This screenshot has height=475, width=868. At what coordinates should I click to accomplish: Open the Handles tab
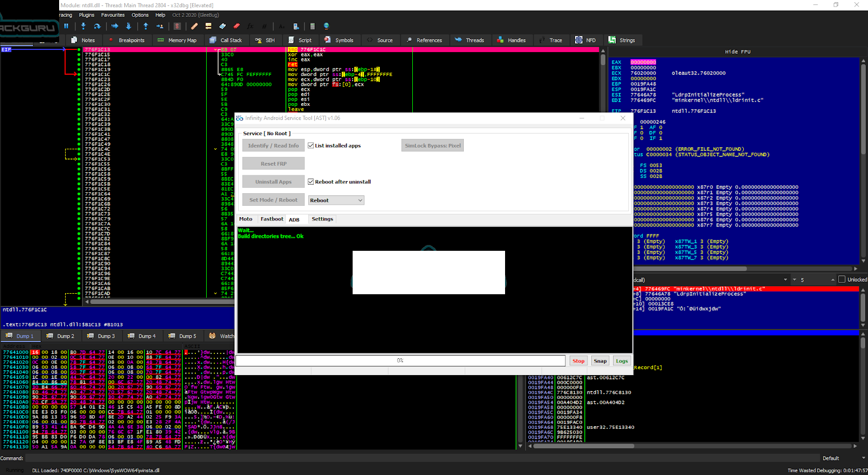[512, 40]
